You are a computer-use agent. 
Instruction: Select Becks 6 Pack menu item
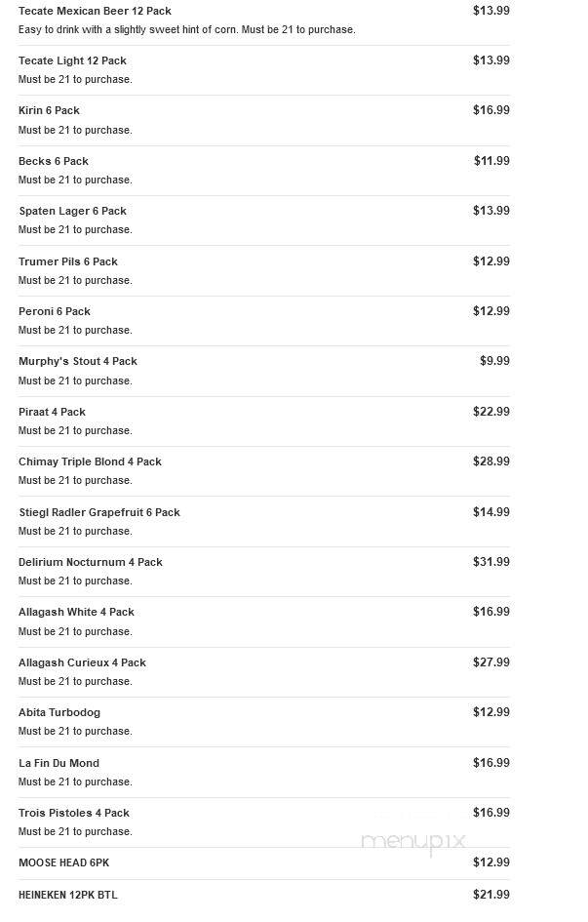[x=263, y=171]
